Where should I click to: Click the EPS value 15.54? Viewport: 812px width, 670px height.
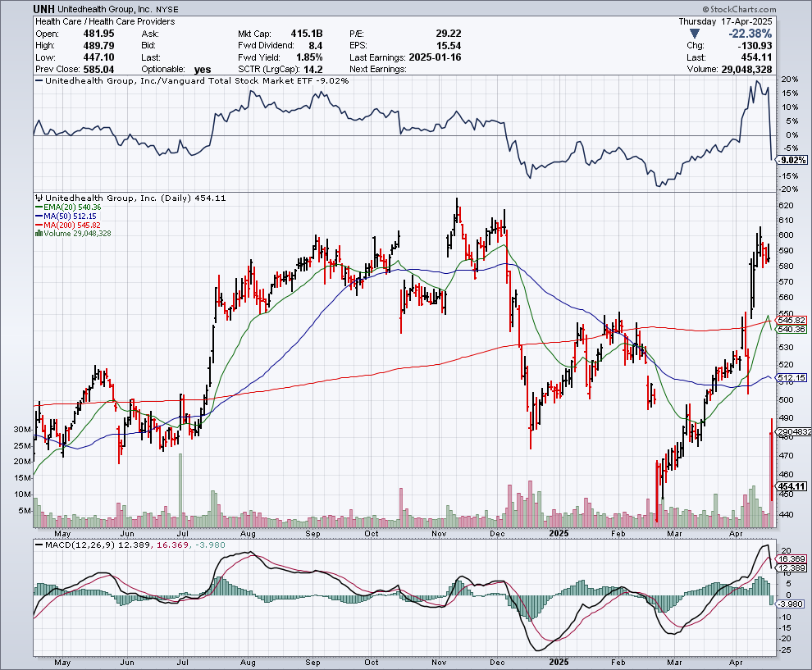[449, 46]
